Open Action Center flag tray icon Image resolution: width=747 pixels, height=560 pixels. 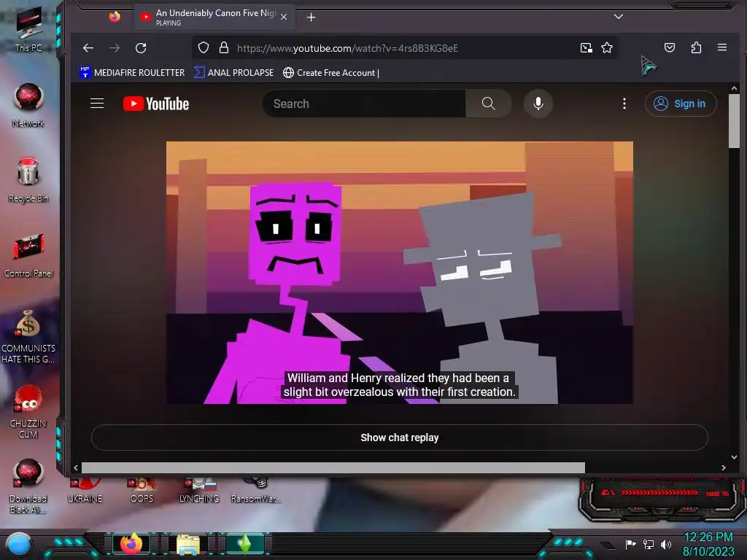click(x=630, y=544)
